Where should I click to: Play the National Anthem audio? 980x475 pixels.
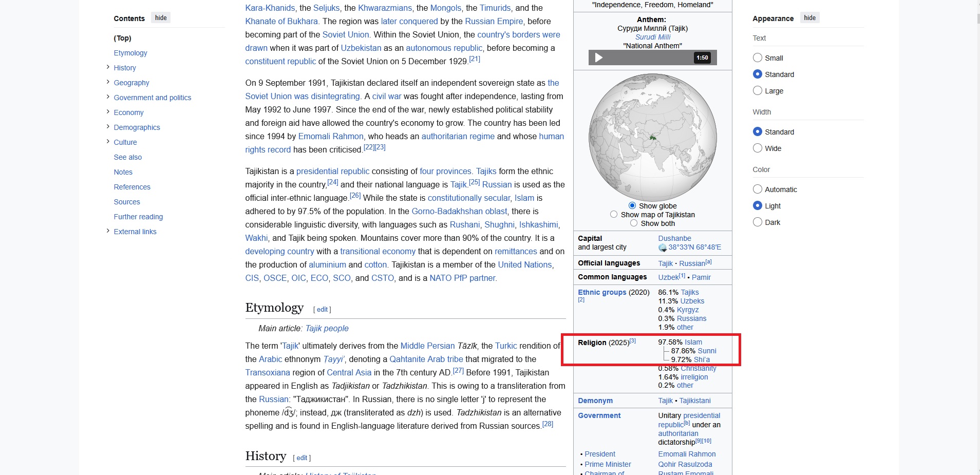pos(598,58)
